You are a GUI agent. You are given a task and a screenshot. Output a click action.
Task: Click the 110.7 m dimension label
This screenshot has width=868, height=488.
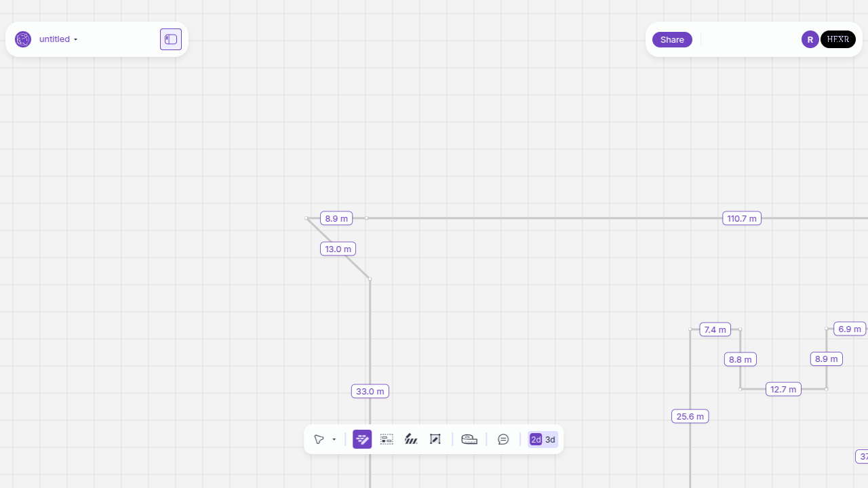tap(742, 218)
